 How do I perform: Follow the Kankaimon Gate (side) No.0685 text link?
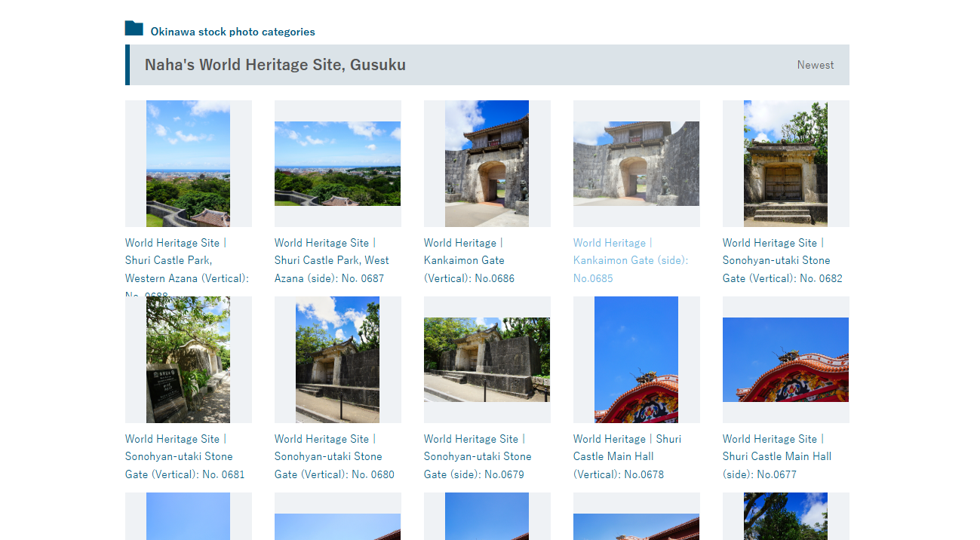click(x=631, y=260)
